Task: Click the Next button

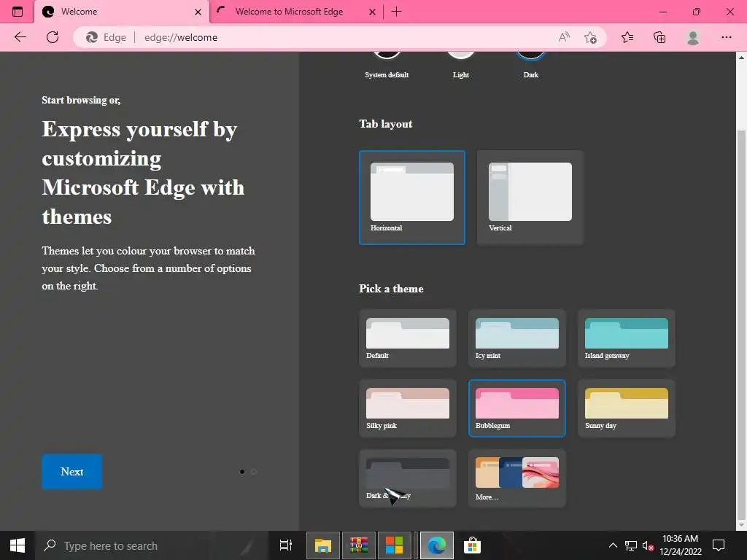Action: click(72, 472)
